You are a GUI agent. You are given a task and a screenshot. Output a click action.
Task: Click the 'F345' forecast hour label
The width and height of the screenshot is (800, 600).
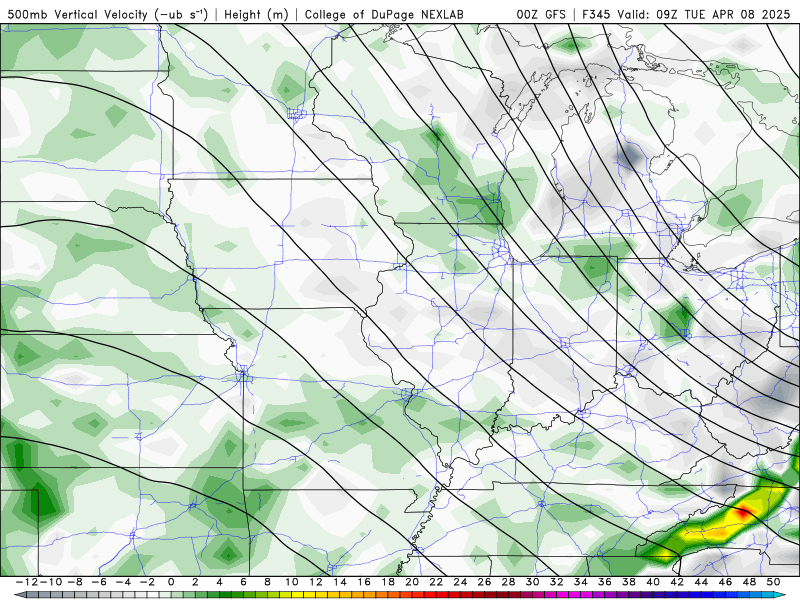(x=595, y=15)
